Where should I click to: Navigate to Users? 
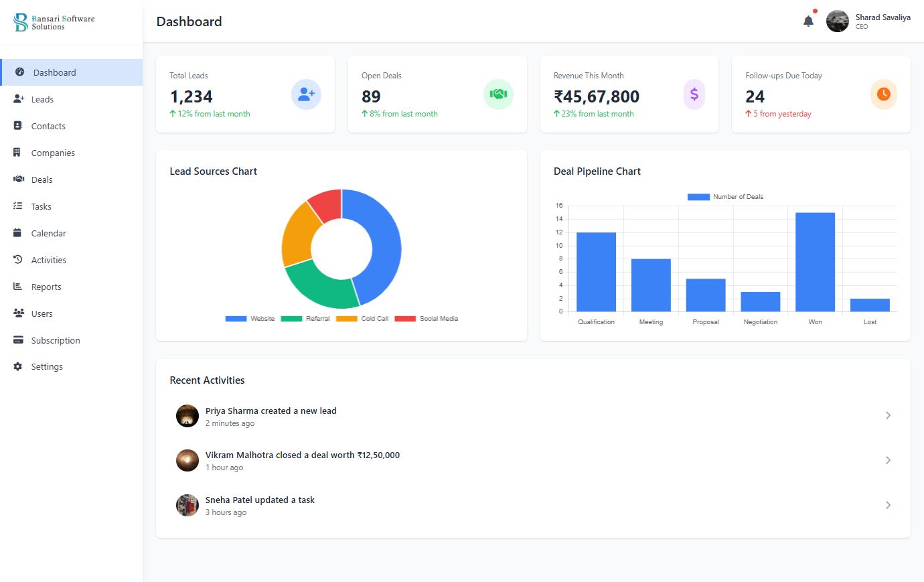point(72,313)
